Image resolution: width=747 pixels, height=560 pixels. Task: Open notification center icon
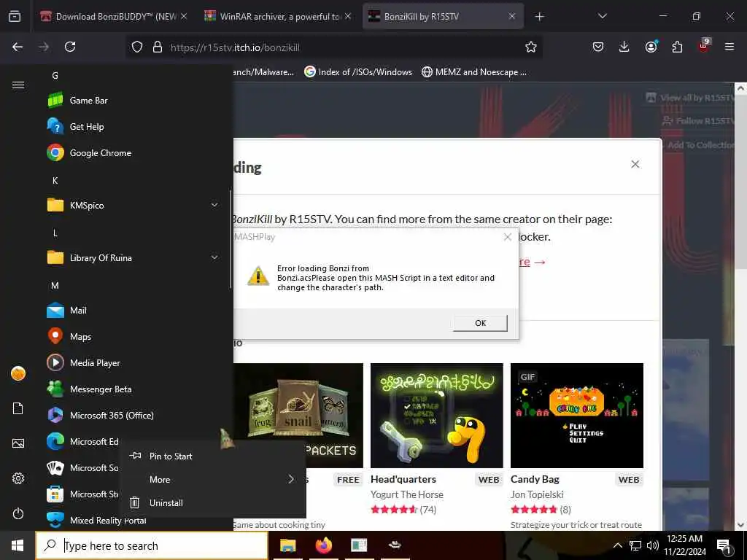pos(724,546)
